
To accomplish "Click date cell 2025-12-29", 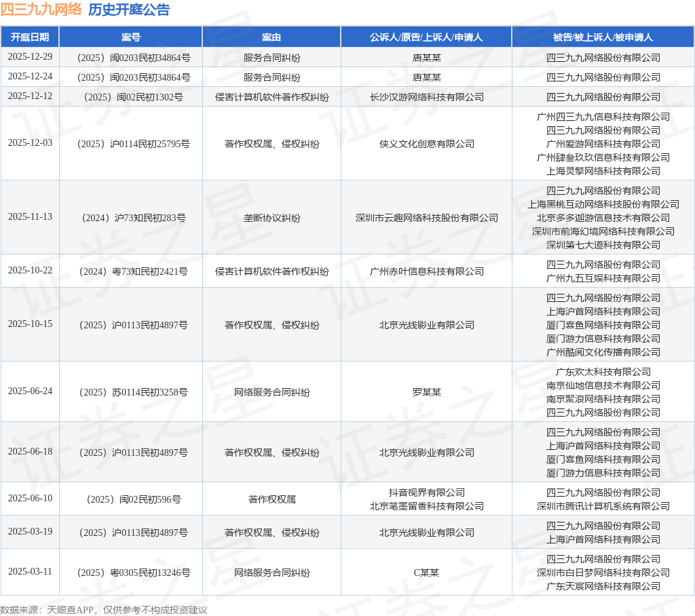I will 30,57.
